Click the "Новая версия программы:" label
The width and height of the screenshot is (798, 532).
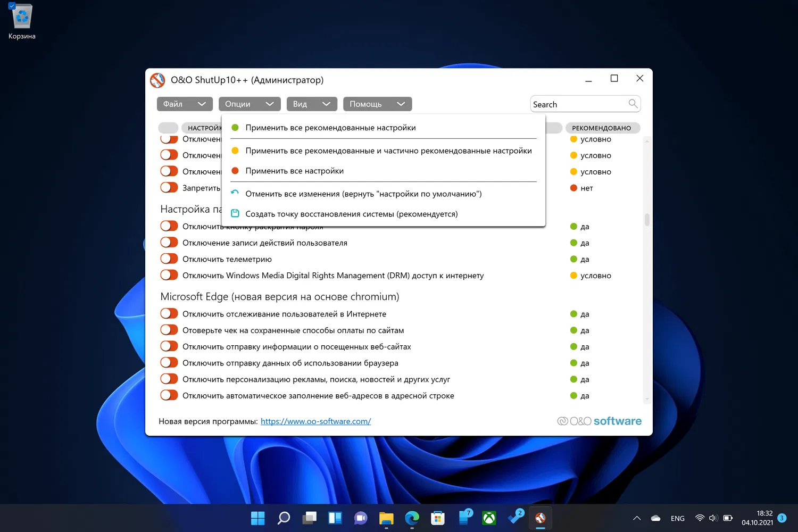pyautogui.click(x=208, y=421)
